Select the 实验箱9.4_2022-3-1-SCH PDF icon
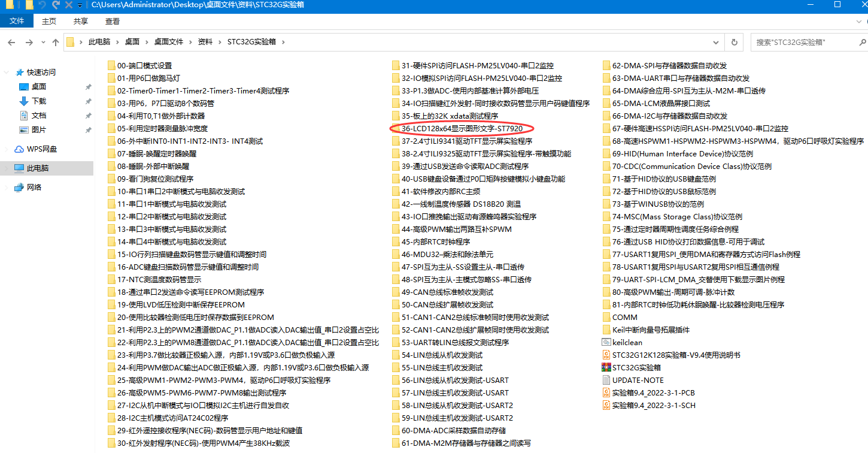 (606, 406)
